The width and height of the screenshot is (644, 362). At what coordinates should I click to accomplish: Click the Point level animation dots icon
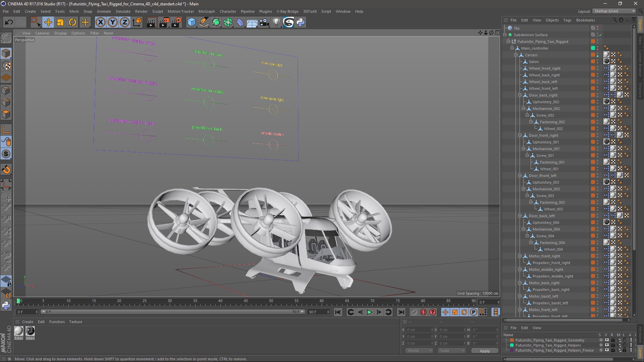coord(483,312)
